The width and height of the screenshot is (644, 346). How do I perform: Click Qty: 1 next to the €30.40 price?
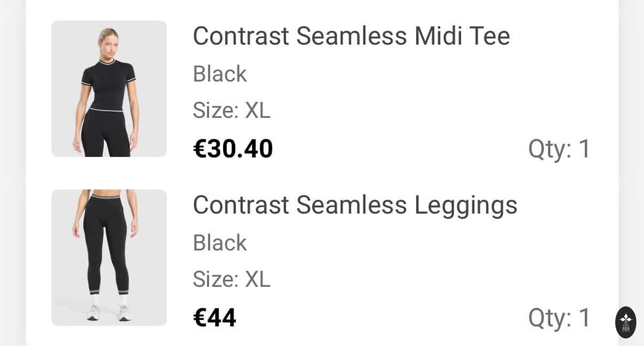pyautogui.click(x=559, y=149)
